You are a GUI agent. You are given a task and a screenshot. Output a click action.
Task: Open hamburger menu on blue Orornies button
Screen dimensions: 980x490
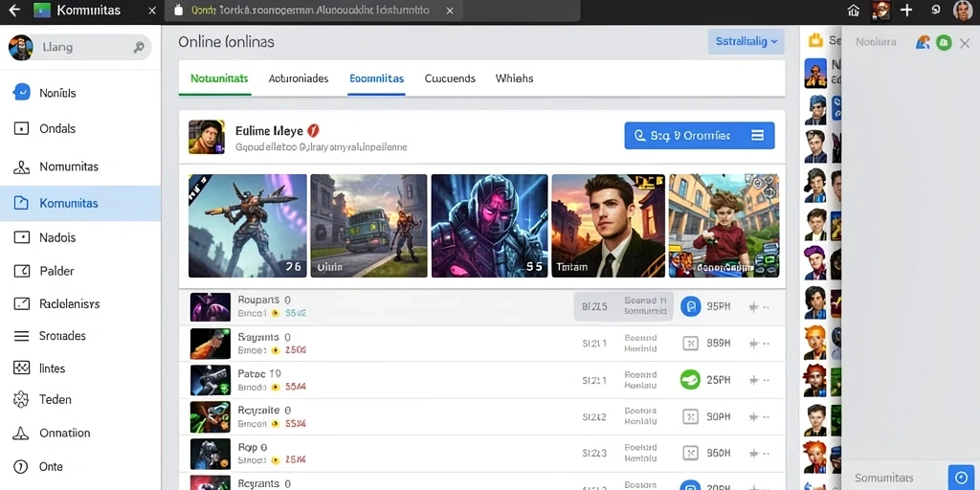[x=757, y=135]
